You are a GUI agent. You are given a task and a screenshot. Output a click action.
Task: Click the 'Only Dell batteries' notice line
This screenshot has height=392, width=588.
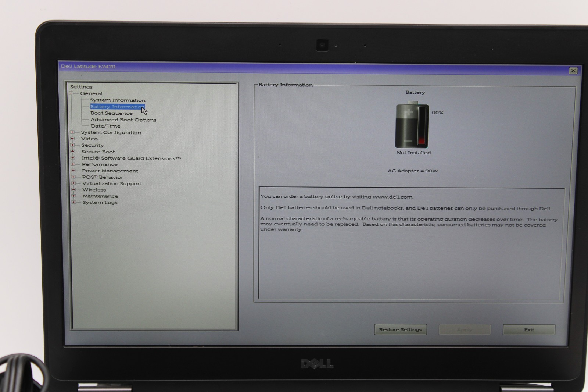point(406,208)
